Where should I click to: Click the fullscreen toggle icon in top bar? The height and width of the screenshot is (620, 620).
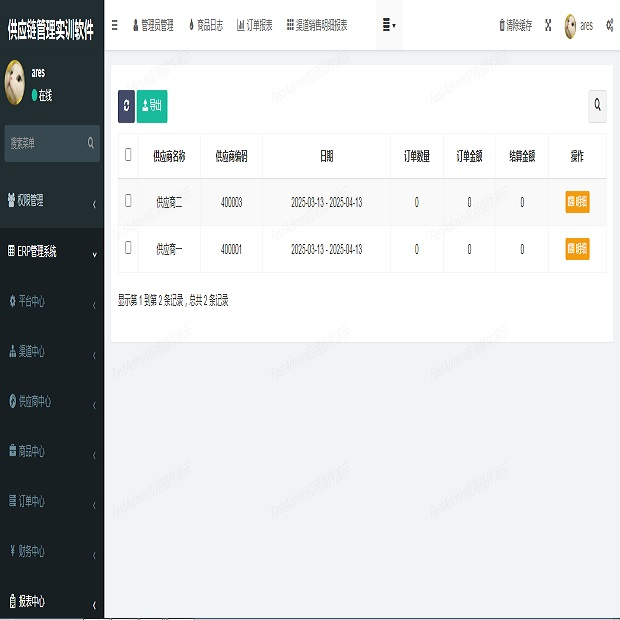point(548,25)
